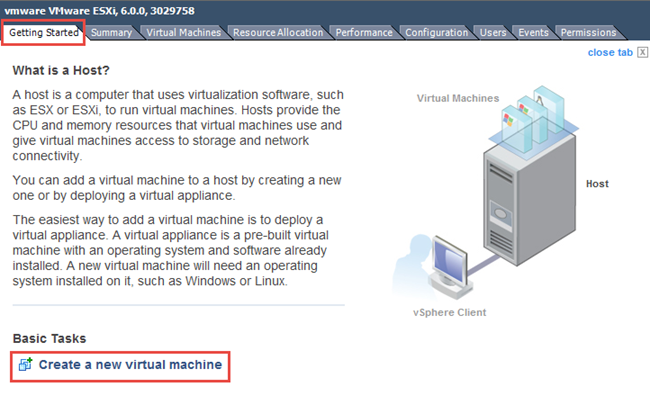Open the Configuration tab

436,32
